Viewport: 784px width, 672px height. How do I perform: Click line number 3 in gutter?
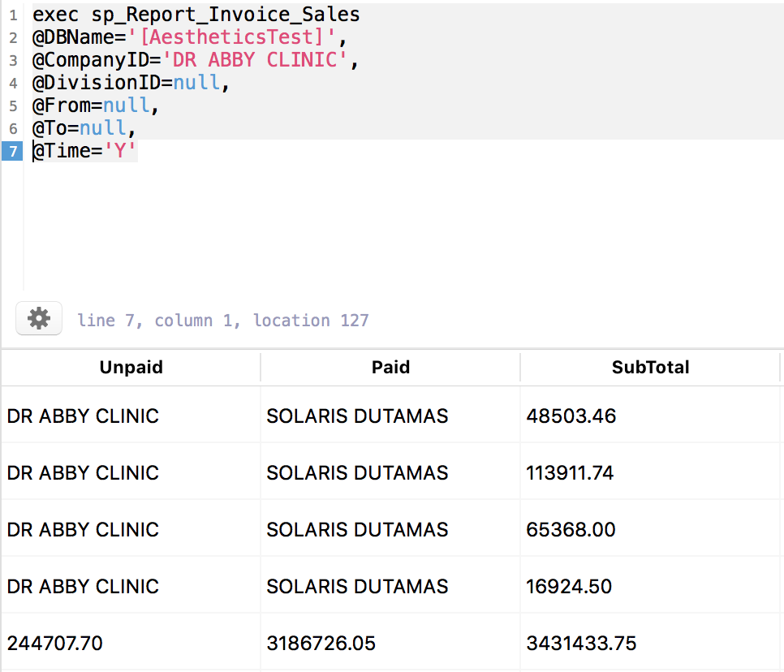coord(13,61)
